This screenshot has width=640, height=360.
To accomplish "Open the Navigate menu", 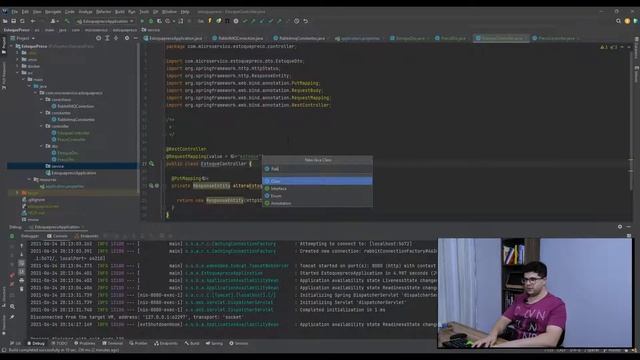I will pos(53,12).
